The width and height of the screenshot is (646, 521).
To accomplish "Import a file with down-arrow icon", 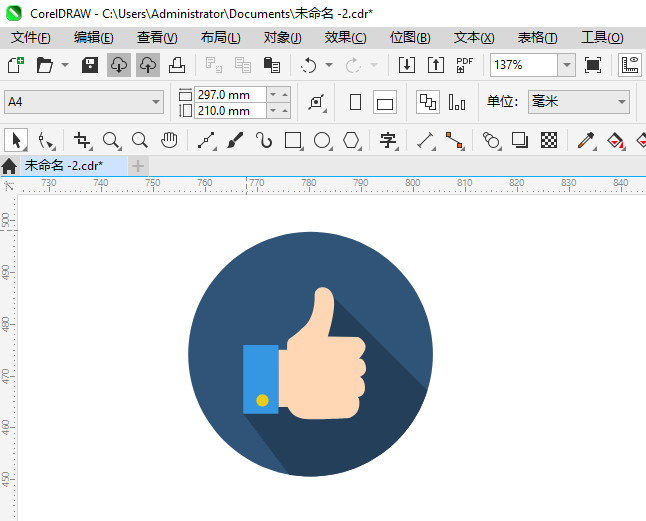I will pyautogui.click(x=407, y=65).
